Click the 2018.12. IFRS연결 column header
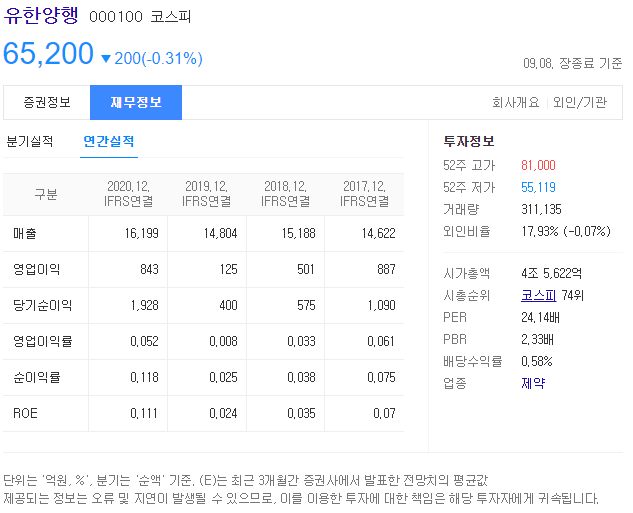The width and height of the screenshot is (633, 513). click(x=285, y=194)
